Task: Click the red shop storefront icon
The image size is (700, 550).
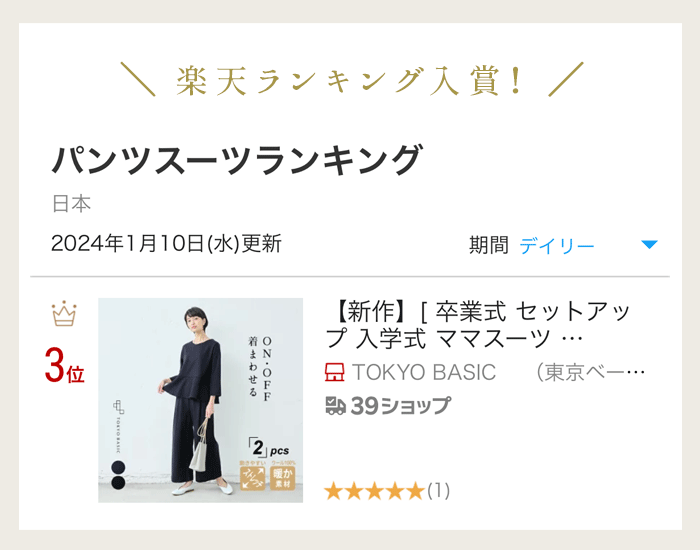Action: click(x=334, y=372)
